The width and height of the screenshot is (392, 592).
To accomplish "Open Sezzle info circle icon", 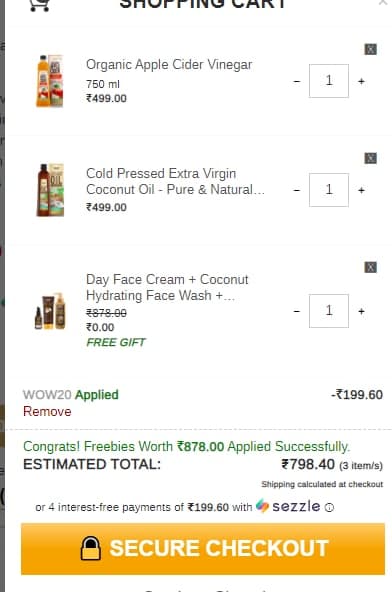I will (329, 508).
